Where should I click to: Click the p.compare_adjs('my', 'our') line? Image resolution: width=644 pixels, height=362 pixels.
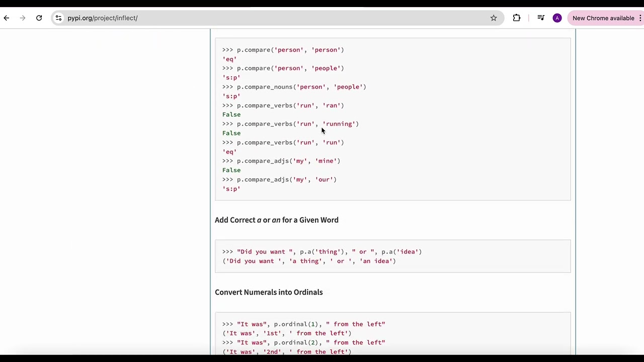[279, 179]
